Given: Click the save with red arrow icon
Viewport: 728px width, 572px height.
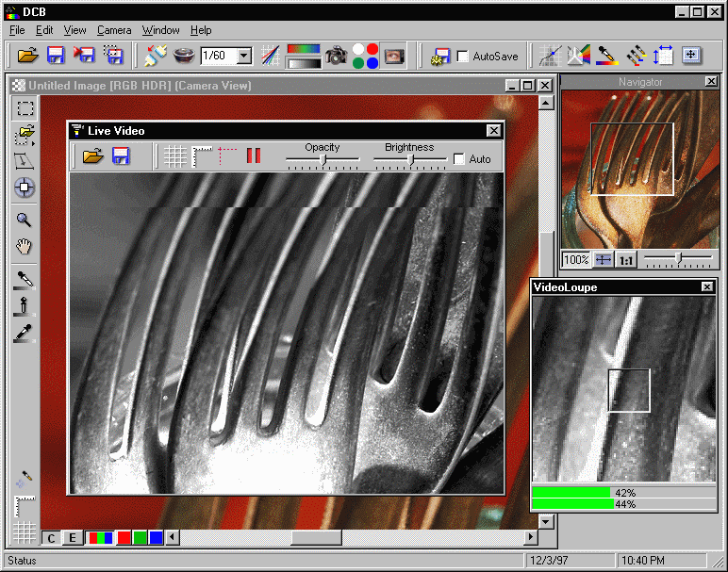Looking at the screenshot, I should pos(84,56).
